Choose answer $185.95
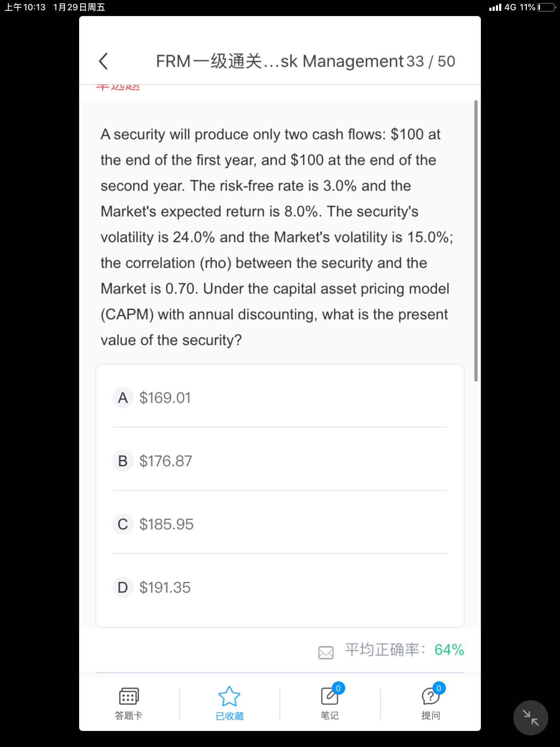The height and width of the screenshot is (747, 560). pos(166,524)
